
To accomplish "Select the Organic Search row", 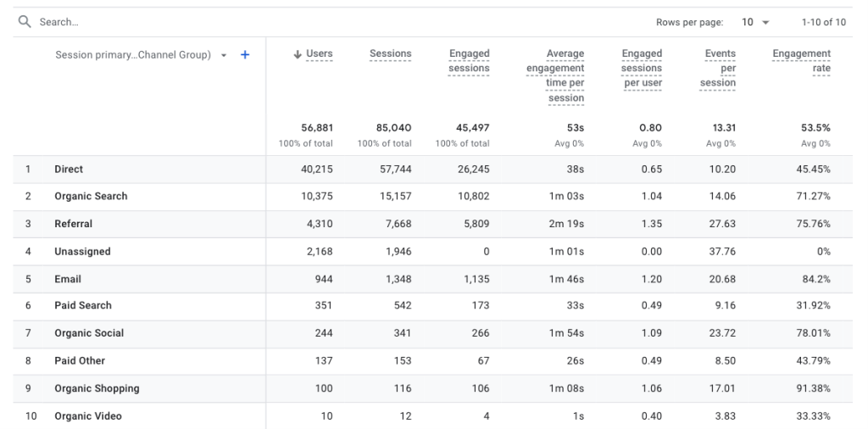I will coord(91,197).
